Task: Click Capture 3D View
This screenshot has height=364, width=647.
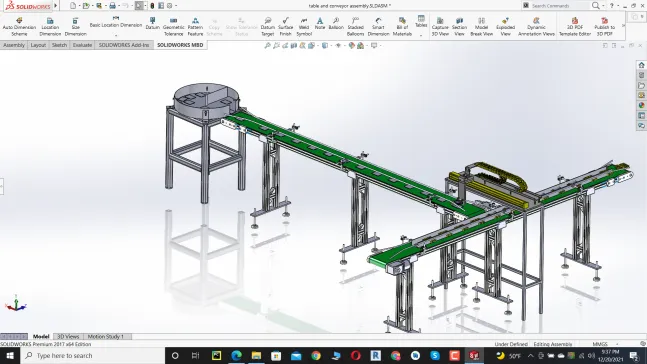Action: [440, 27]
